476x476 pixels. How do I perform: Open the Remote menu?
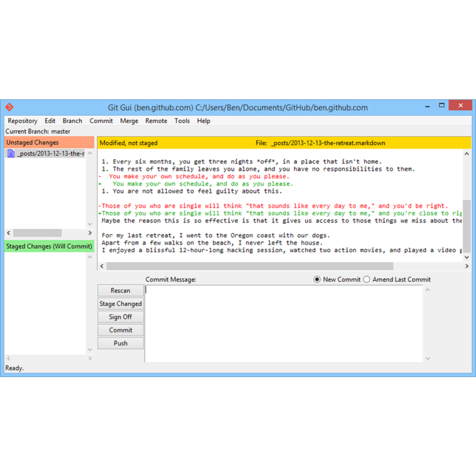click(x=156, y=121)
